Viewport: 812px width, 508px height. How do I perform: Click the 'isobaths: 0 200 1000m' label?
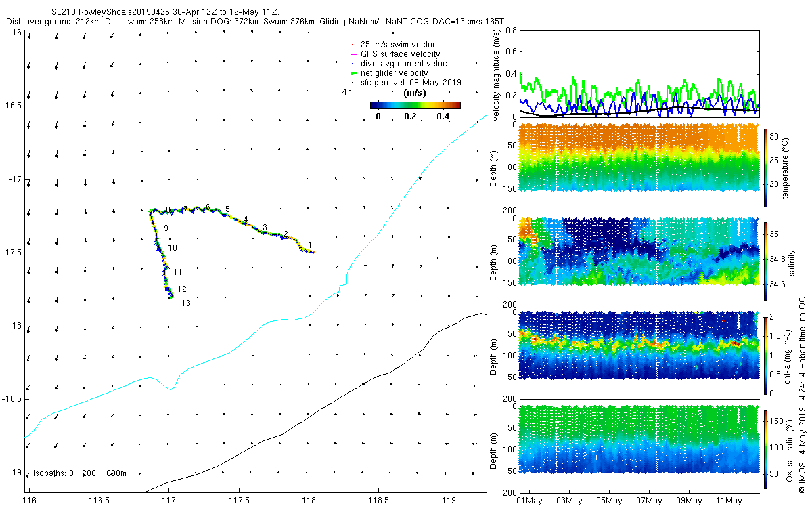point(80,473)
